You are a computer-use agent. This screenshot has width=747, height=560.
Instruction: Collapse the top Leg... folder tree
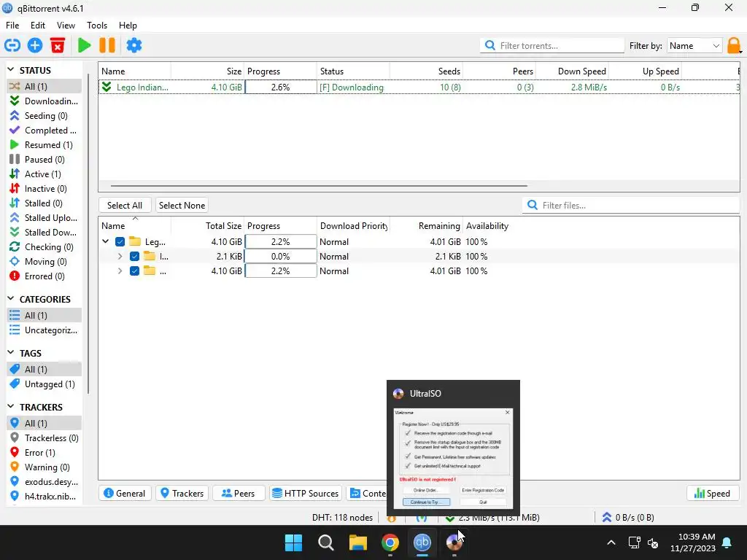[106, 242]
